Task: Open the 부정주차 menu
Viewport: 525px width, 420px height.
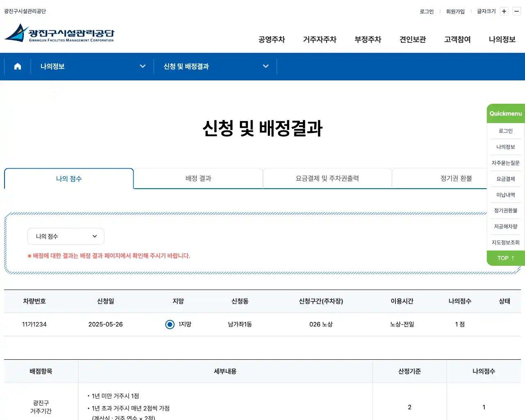Action: (x=368, y=39)
